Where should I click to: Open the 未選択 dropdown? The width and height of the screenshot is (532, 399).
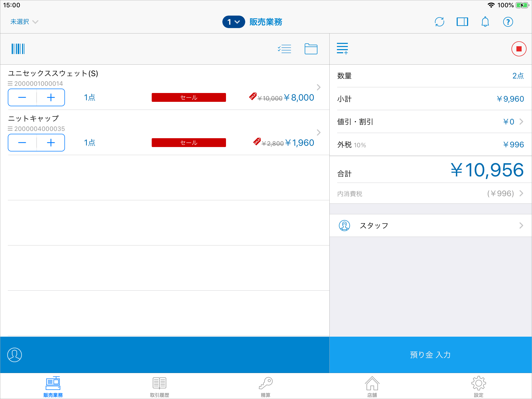24,22
